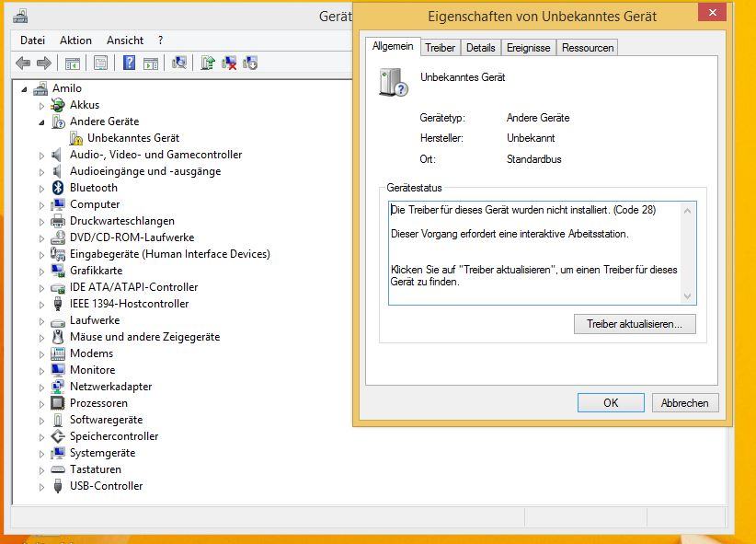The width and height of the screenshot is (756, 544).
Task: Expand the Laufwerke node
Action: click(x=41, y=321)
